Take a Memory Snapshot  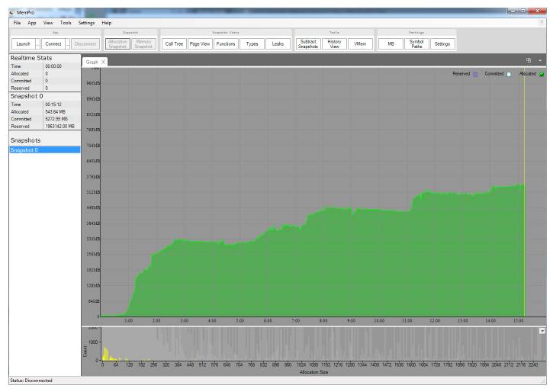pos(143,44)
